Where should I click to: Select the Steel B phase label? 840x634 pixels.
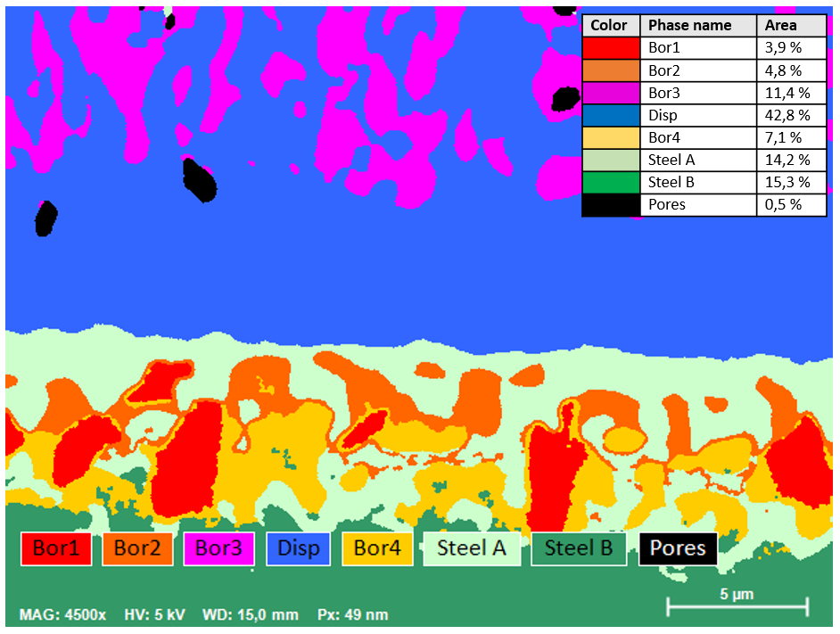[578, 548]
